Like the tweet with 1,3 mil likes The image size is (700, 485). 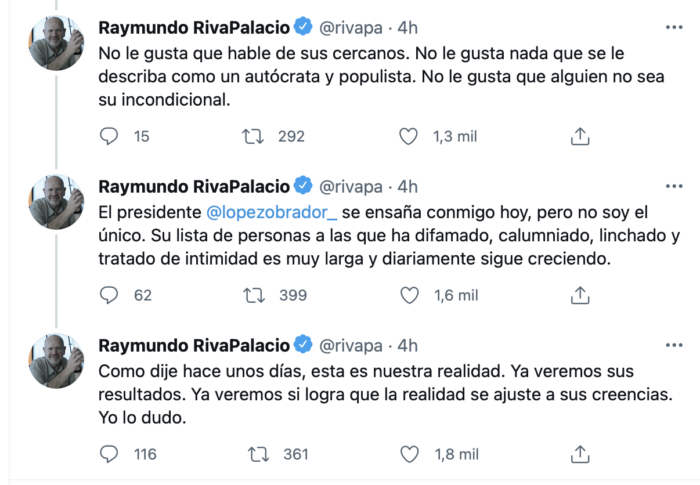click(408, 136)
